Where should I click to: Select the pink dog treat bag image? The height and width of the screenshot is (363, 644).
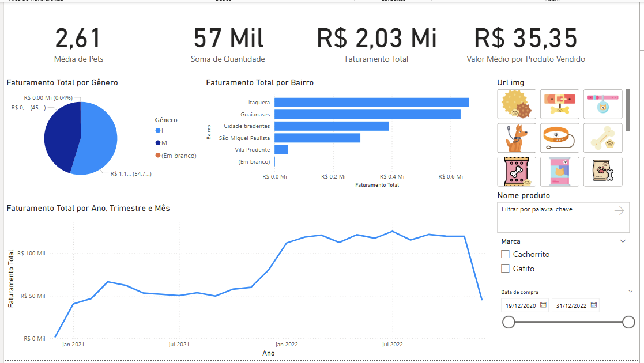[516, 171]
